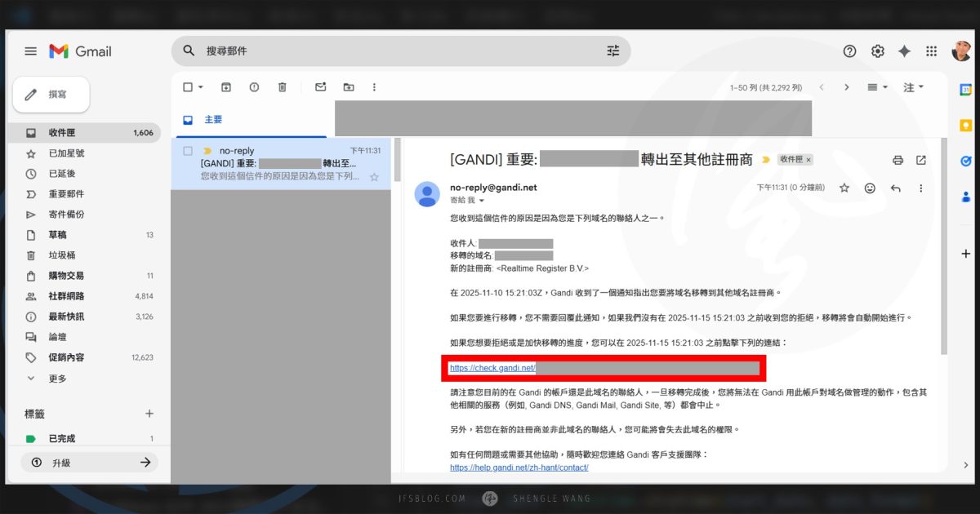Open the check.gandi.net transfer link
Screen dimensions: 980x514
tap(492, 368)
